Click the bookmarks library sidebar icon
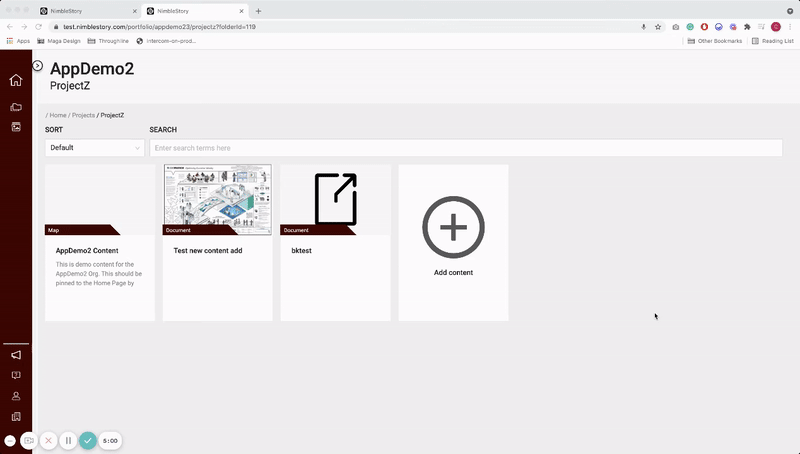The image size is (800, 454). pos(15,416)
